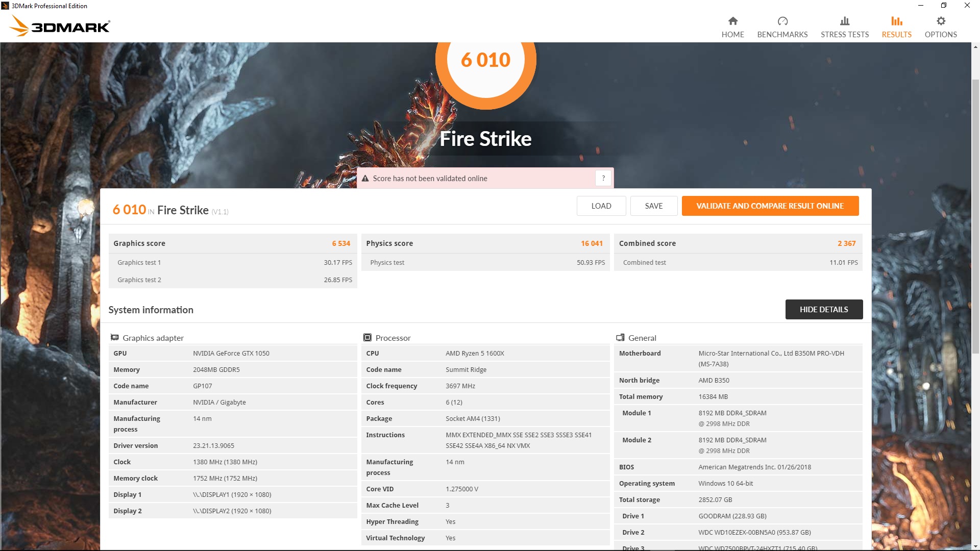Click the CPU name AMD Ryzen 5 1600X
980x551 pixels.
coord(475,354)
